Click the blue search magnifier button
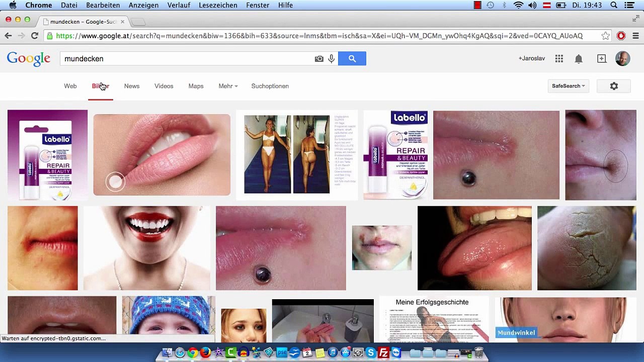The height and width of the screenshot is (362, 644). (352, 59)
